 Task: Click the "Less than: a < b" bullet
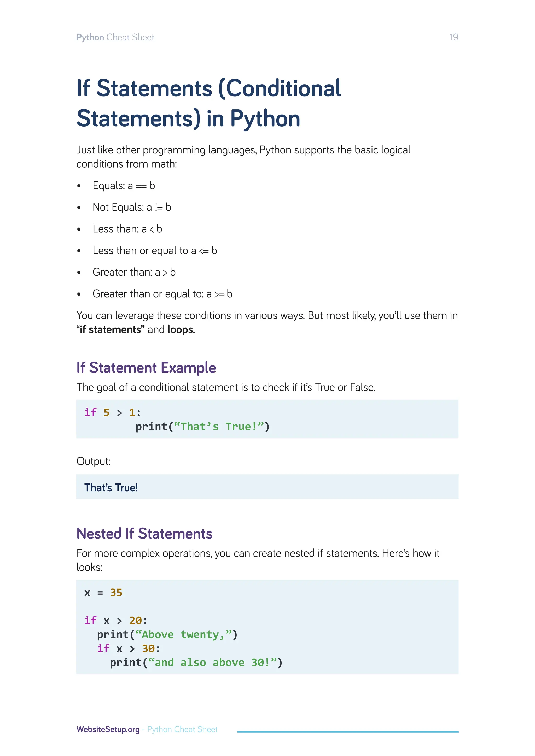[x=127, y=229]
